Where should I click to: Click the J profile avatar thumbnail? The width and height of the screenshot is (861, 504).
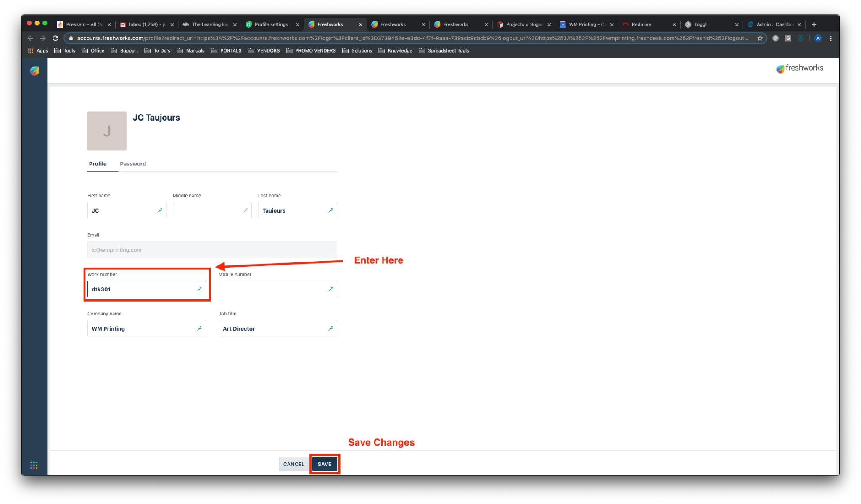click(x=107, y=131)
